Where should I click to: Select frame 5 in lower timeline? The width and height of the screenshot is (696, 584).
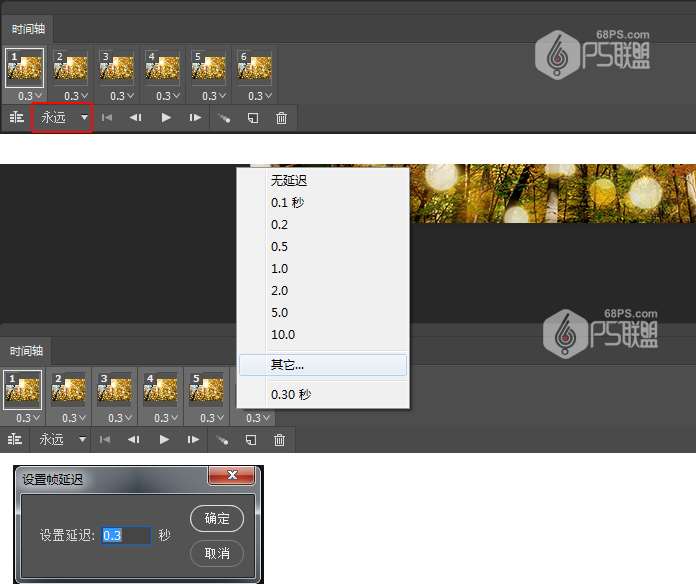207,390
